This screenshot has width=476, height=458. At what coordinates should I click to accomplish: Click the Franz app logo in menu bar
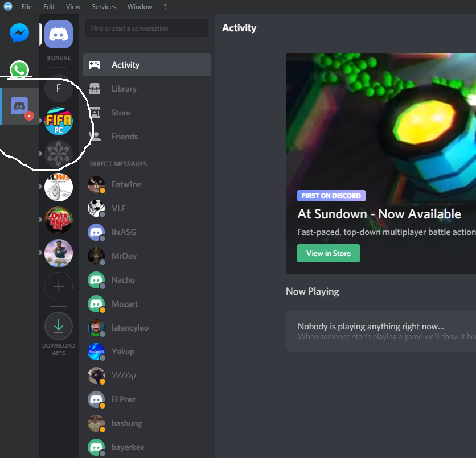(8, 6)
